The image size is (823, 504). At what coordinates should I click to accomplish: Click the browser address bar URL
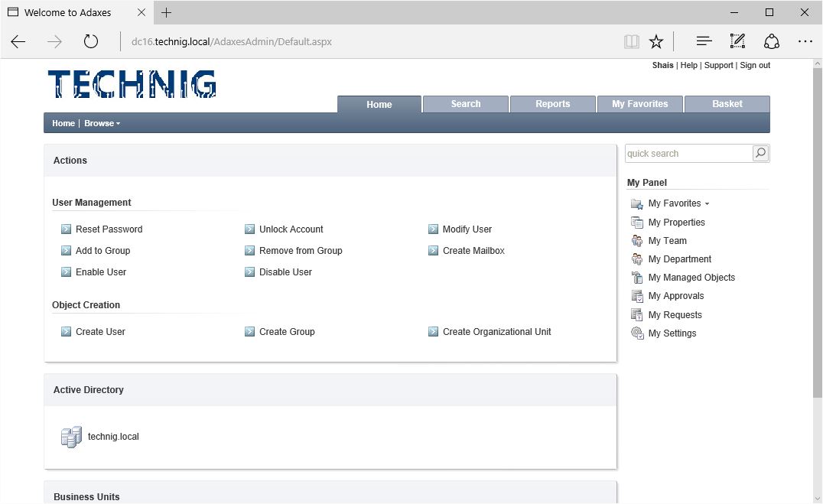tap(232, 41)
